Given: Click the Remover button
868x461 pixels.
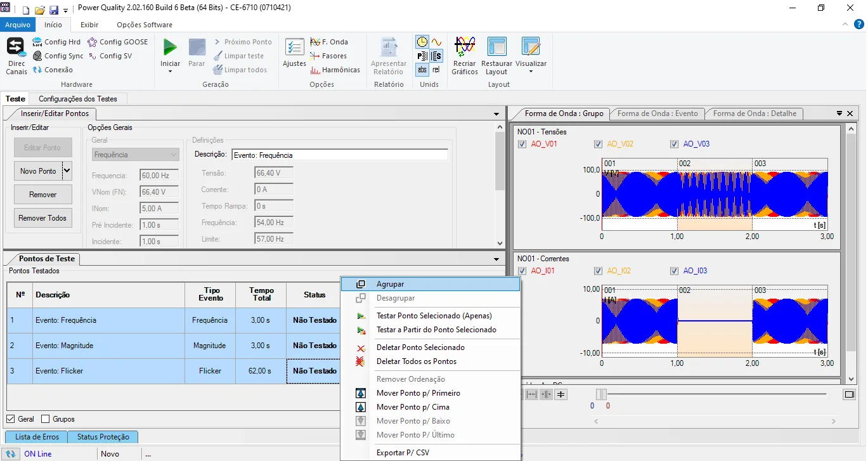Looking at the screenshot, I should 42,194.
